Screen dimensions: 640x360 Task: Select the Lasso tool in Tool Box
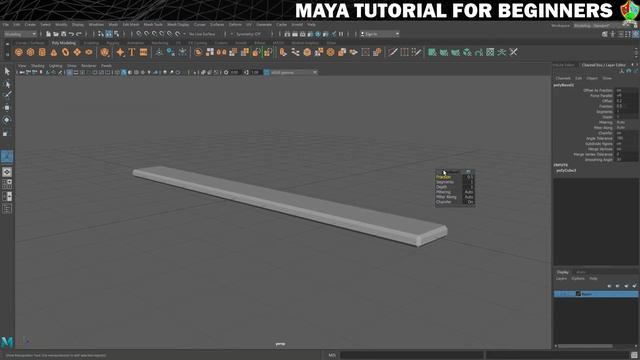(7, 84)
